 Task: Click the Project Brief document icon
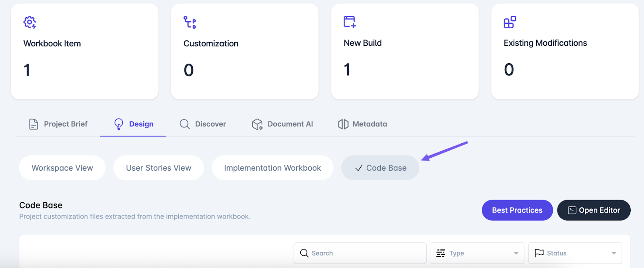[x=34, y=124]
